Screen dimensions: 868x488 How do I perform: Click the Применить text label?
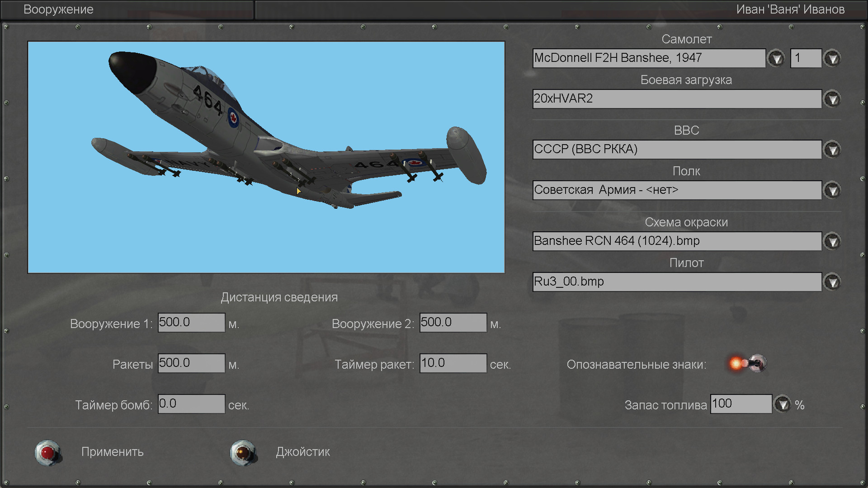(113, 452)
